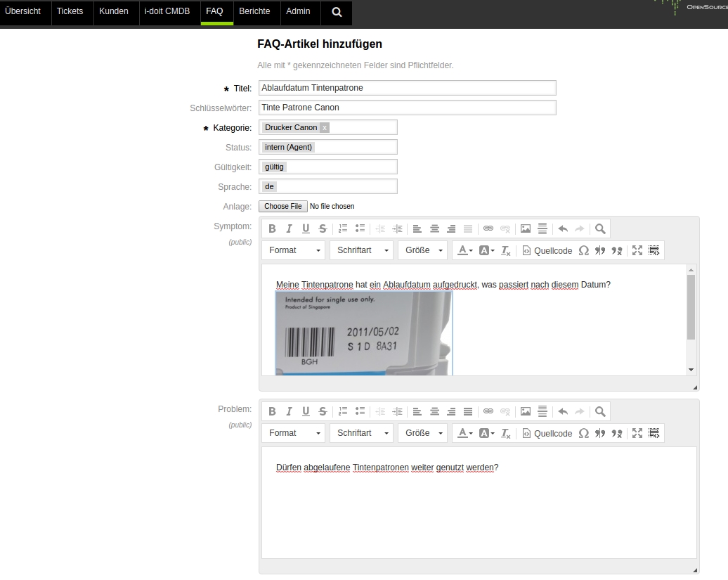
Task: Open the Übersicht menu
Action: [x=22, y=12]
